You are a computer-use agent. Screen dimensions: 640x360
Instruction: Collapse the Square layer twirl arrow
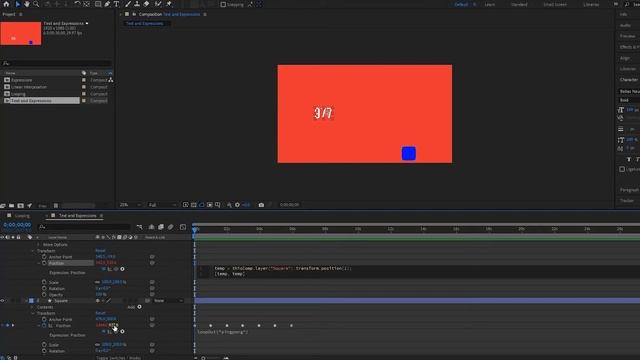[26, 301]
